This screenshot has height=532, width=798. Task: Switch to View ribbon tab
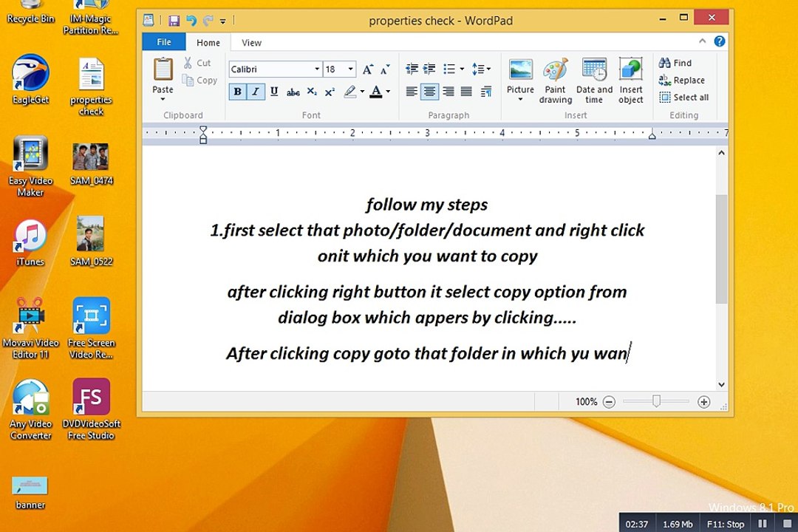point(251,43)
